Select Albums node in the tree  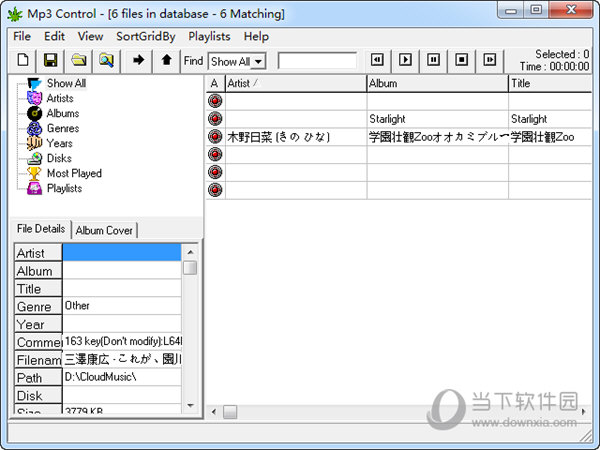point(63,113)
